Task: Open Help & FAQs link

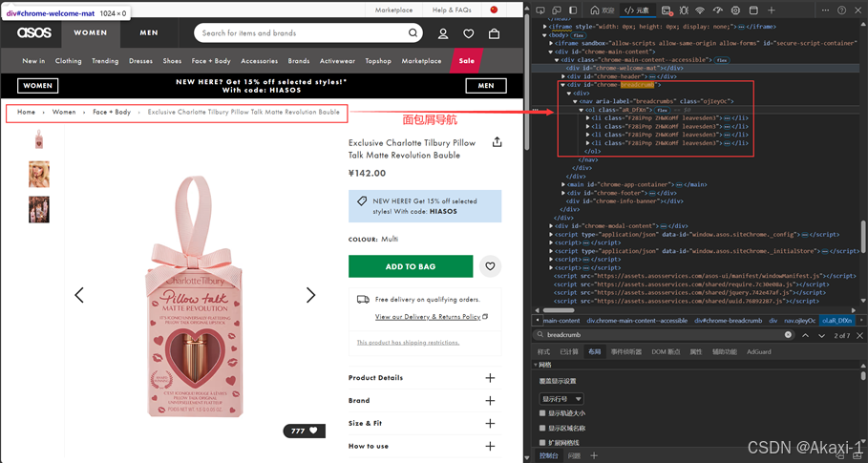Action: point(452,10)
